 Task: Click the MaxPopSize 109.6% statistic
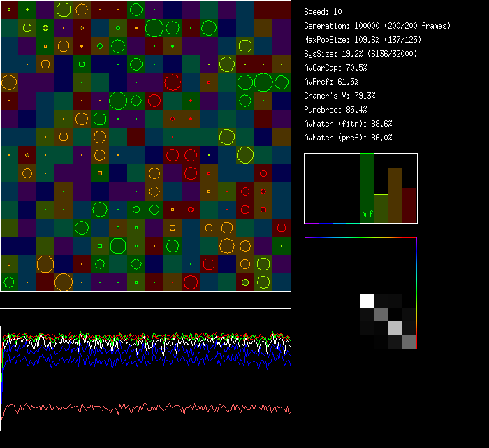(363, 40)
